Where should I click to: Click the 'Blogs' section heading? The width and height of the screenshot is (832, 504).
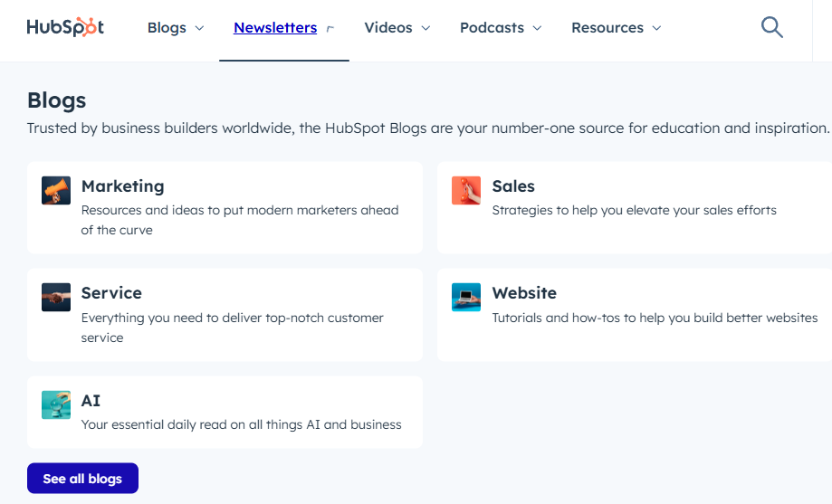coord(57,100)
